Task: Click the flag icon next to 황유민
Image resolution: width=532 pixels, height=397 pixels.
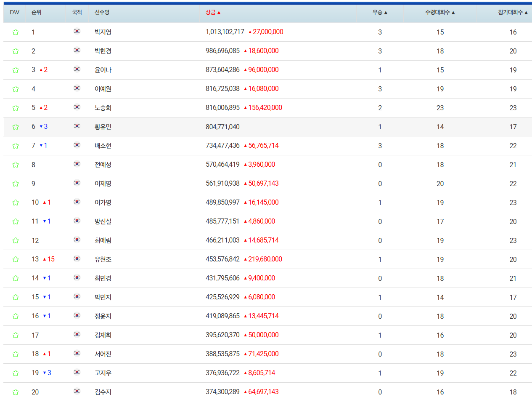Action: tap(77, 126)
